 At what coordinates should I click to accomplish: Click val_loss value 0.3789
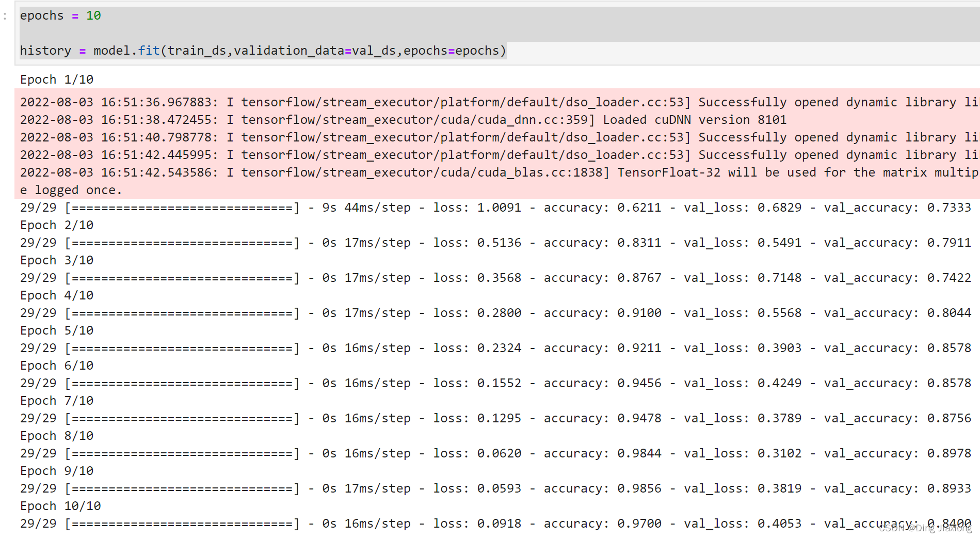(x=779, y=418)
